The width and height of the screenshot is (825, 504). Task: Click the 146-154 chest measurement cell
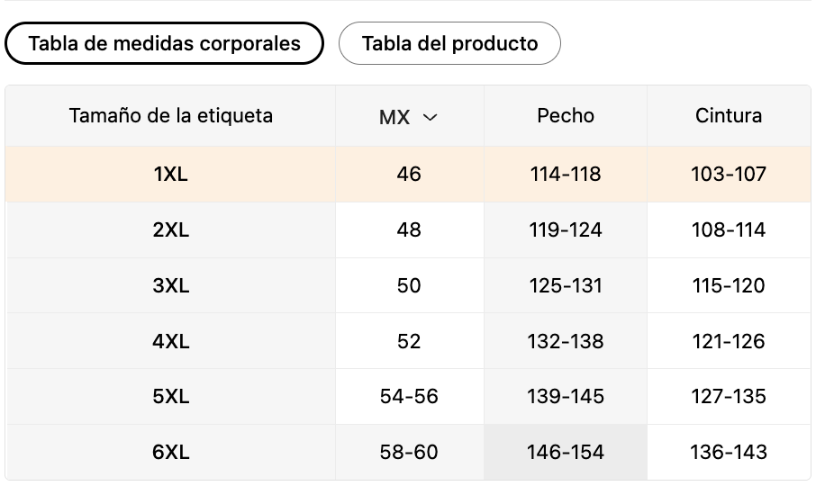click(566, 452)
